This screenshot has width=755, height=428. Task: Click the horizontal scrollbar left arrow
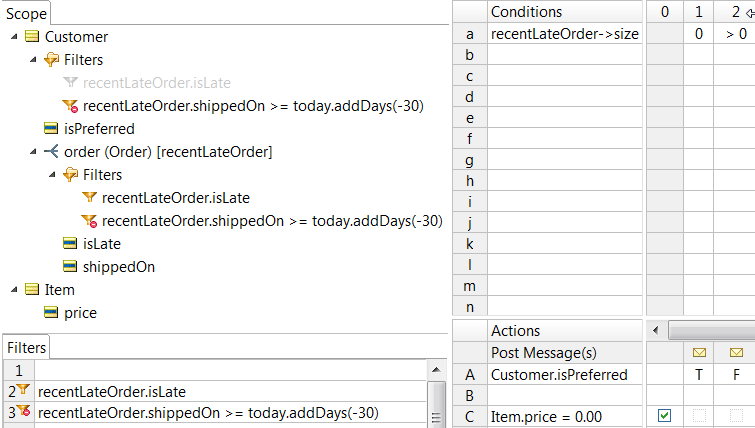coord(655,330)
